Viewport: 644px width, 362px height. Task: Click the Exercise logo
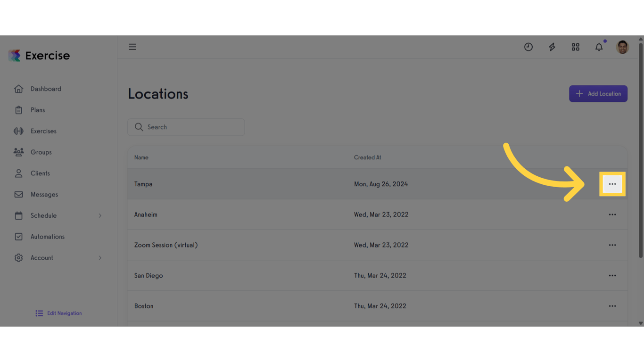[x=39, y=56]
